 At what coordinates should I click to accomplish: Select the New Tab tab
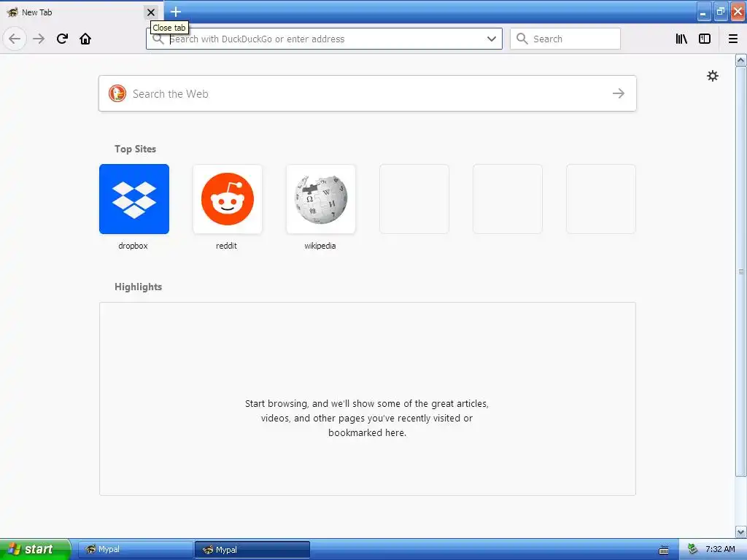click(81, 12)
